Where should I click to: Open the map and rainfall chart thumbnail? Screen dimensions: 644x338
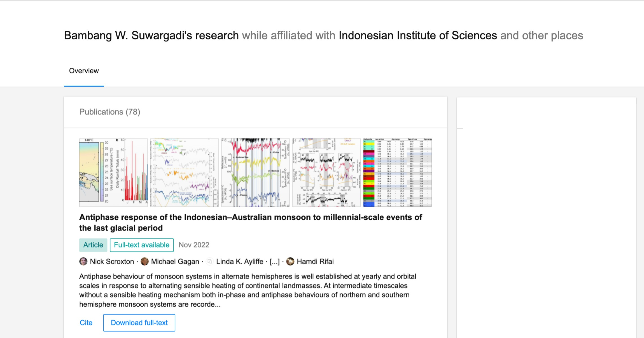113,172
